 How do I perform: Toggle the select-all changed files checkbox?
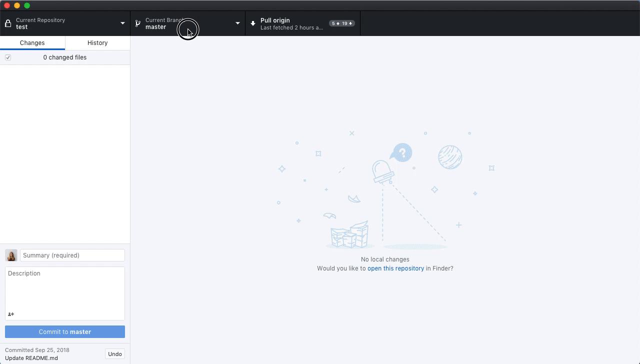tap(8, 57)
